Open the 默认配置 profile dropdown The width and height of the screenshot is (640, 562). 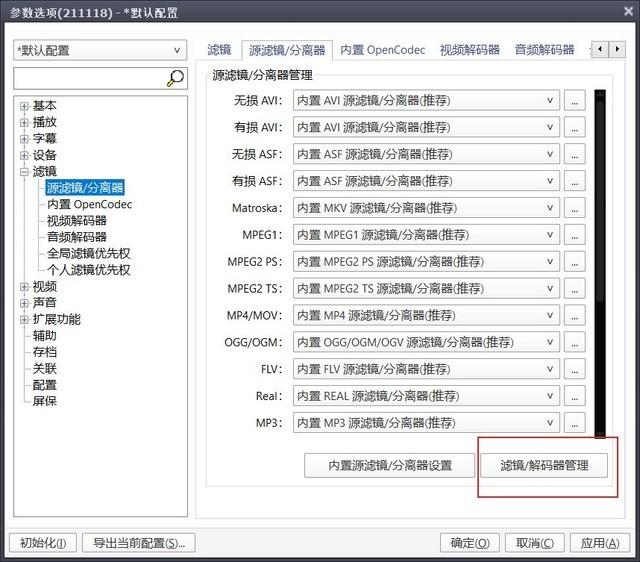click(100, 50)
